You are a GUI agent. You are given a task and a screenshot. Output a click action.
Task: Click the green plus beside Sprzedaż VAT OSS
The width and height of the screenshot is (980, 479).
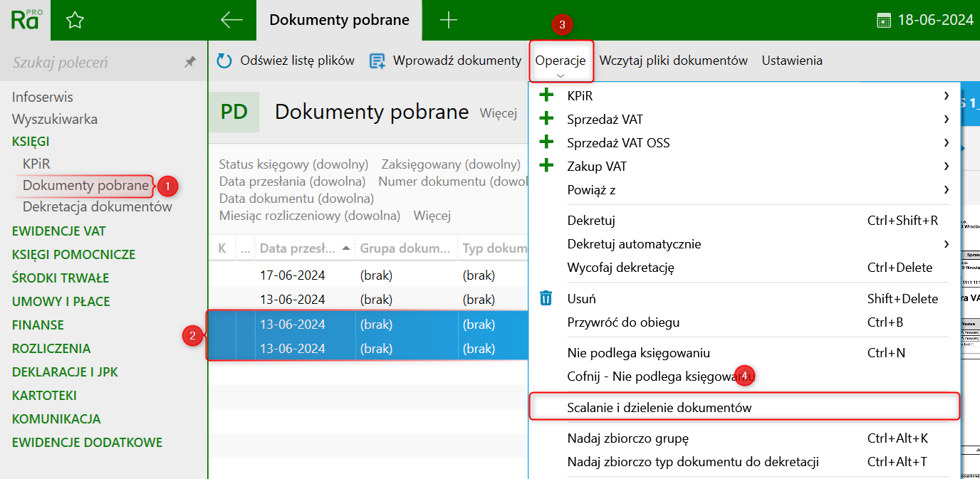pyautogui.click(x=547, y=142)
